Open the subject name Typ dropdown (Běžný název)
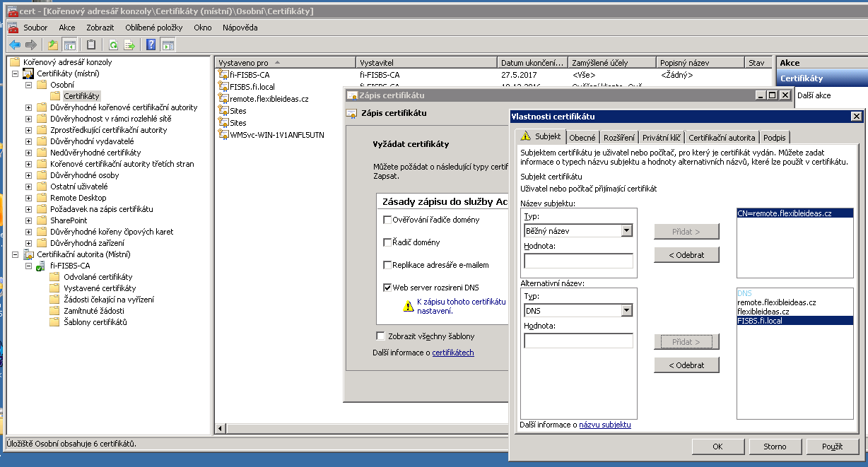The width and height of the screenshot is (868, 467). coord(626,231)
